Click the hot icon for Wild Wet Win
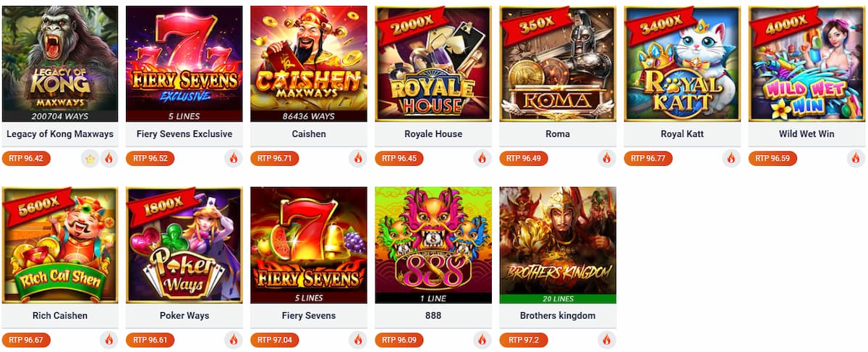Screen dimensions: 868x352 856,158
